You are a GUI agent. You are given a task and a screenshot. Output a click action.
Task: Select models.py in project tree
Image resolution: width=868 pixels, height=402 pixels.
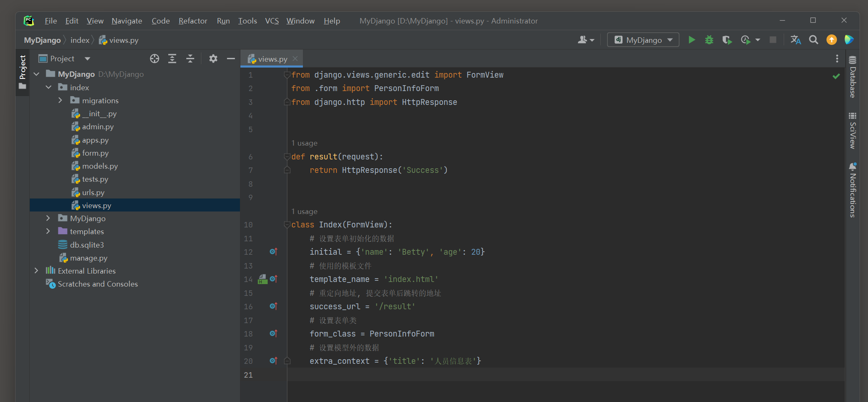tap(100, 166)
